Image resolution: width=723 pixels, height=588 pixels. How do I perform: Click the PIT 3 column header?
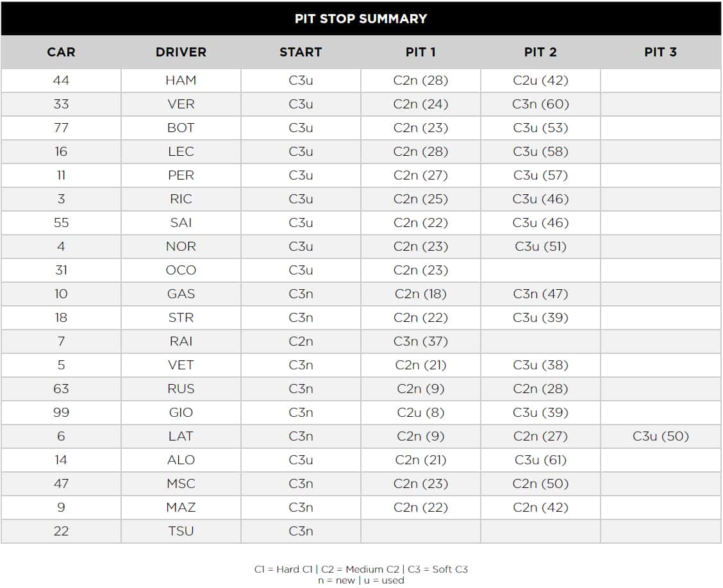661,52
